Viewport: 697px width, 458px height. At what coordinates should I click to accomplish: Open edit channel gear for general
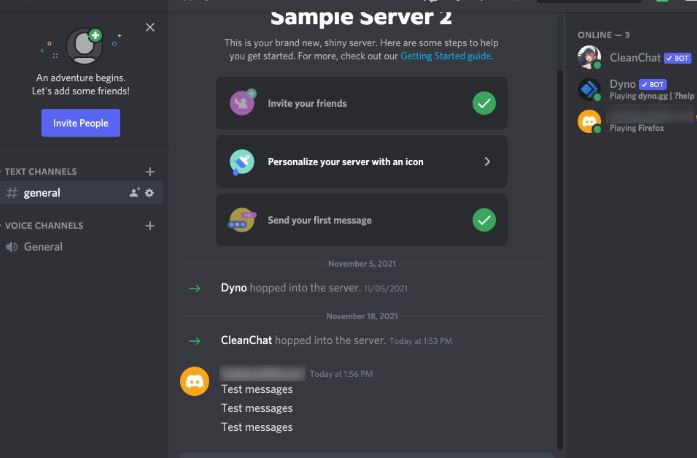coord(150,193)
